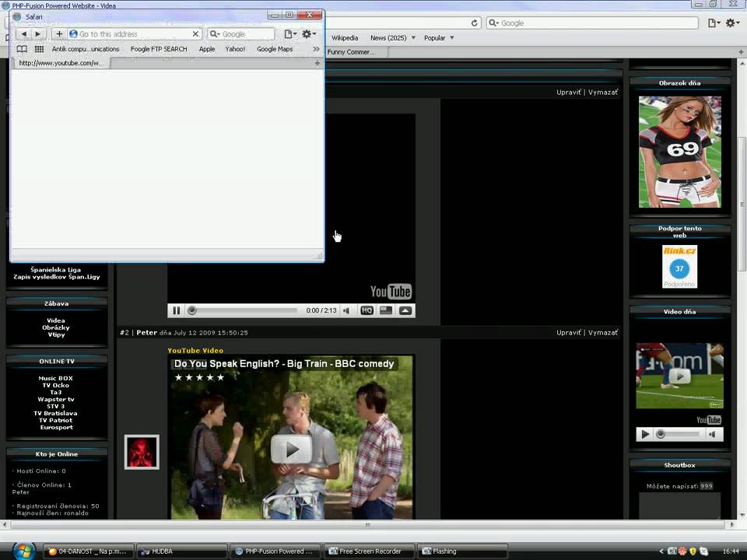Expand the Popular bookmark folder
The image size is (747, 560).
438,38
